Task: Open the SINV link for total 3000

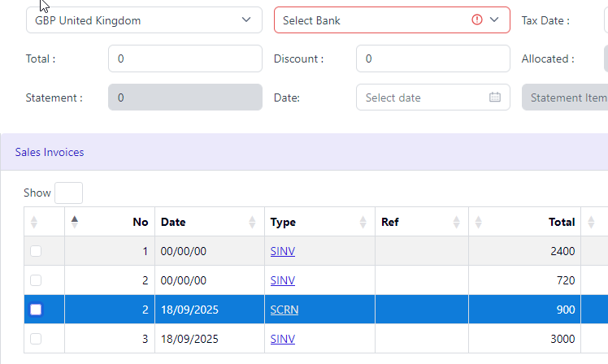Action: point(283,339)
